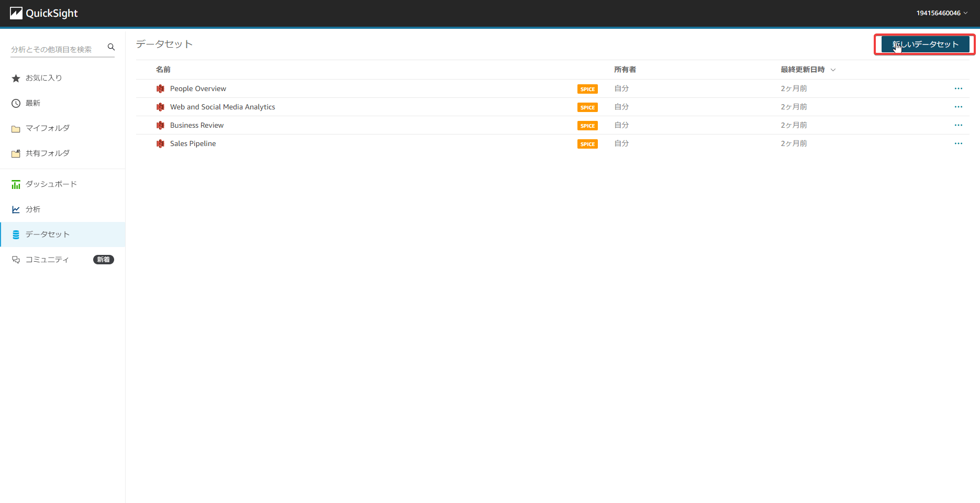
Task: Click the コミュニティ chat bubbles icon
Action: pos(16,260)
